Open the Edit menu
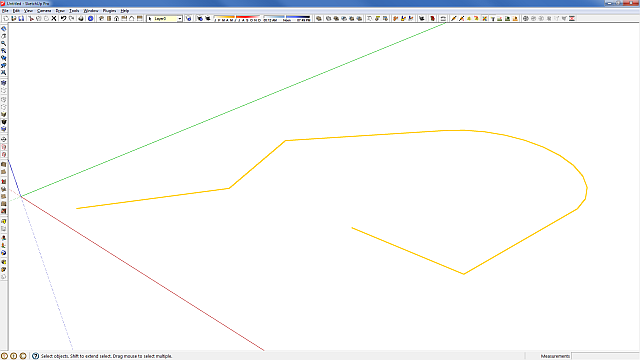Viewport: 640px width, 360px height. 16,11
